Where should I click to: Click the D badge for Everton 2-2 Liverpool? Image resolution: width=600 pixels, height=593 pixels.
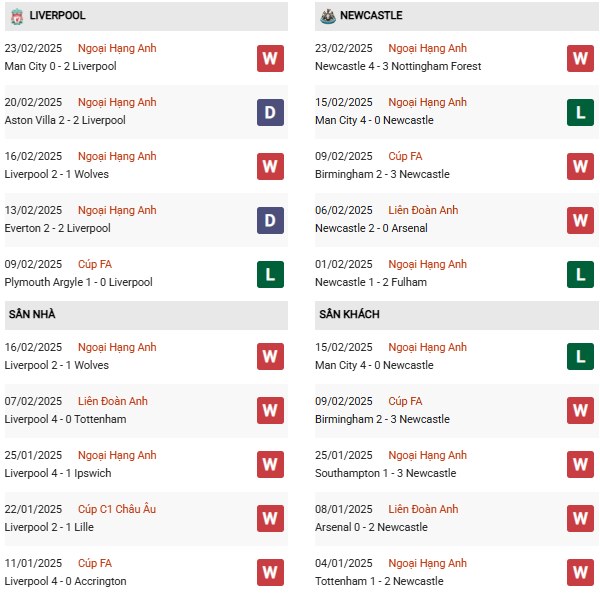click(270, 220)
